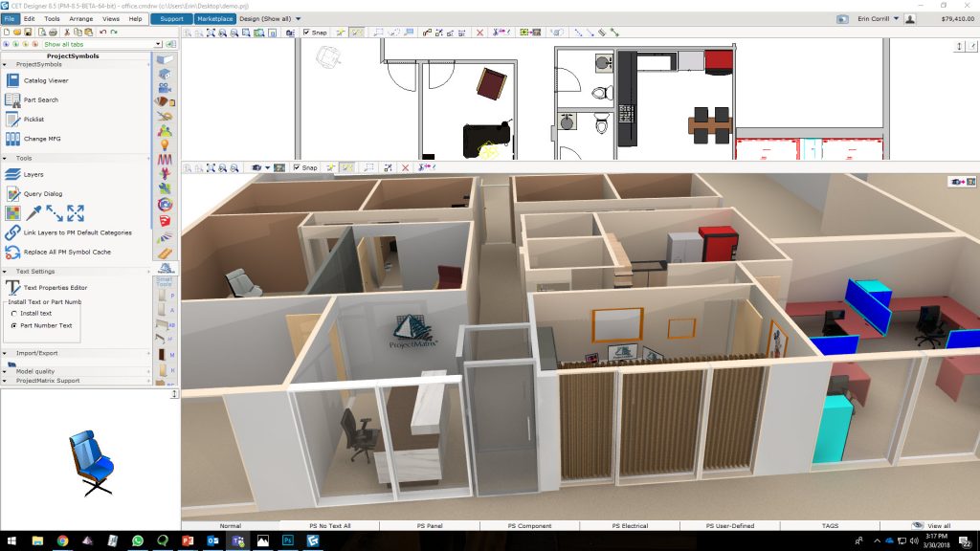Viewport: 980px width, 551px height.
Task: Click the eyedropper color picker icon
Action: click(33, 212)
